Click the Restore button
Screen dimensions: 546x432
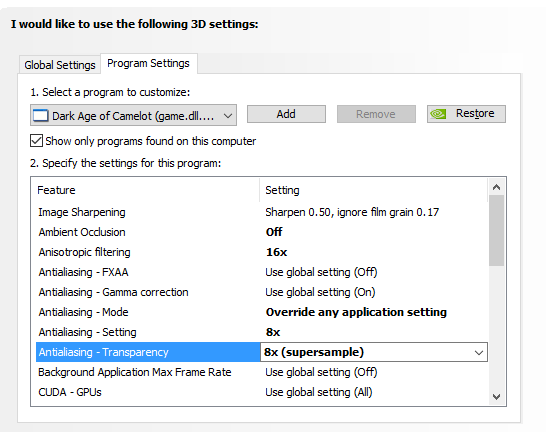coord(466,114)
